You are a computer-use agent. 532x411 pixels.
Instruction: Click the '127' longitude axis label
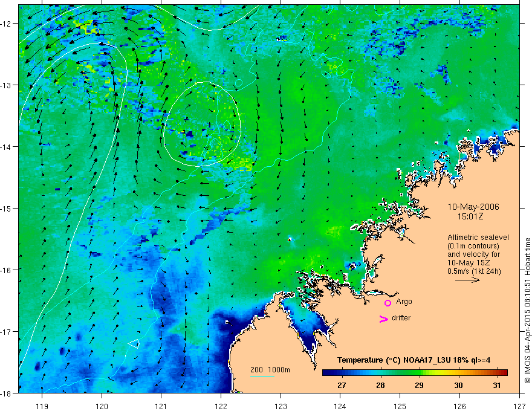tap(519, 406)
